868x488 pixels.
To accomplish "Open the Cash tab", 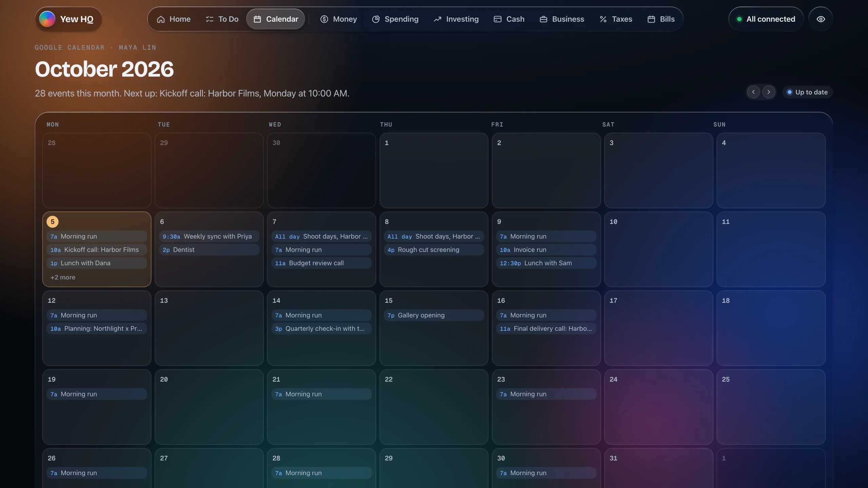I will pos(509,19).
